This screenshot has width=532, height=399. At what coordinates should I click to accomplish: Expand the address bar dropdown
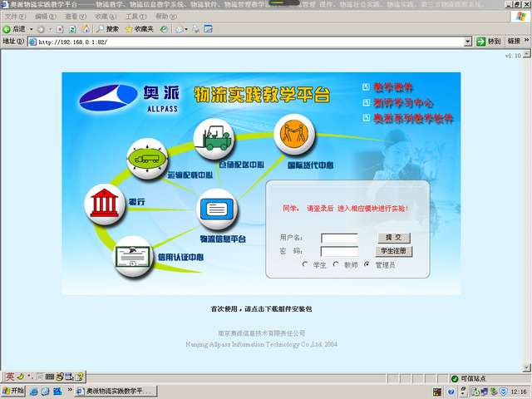[468, 42]
